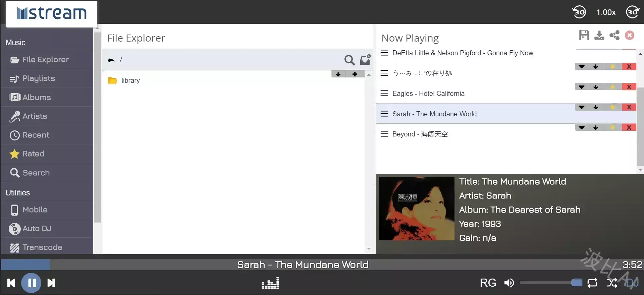The width and height of the screenshot is (644, 295).
Task: Download Eagles - Hotel California
Action: tap(596, 87)
